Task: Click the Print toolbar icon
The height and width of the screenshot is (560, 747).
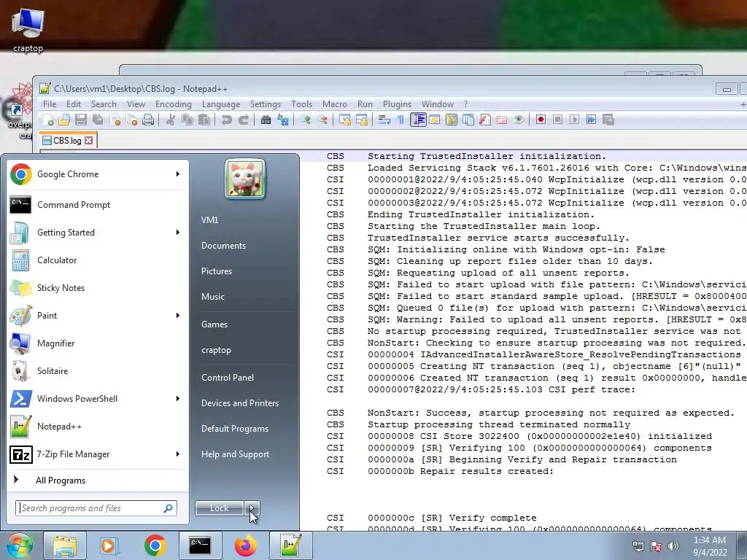Action: click(148, 120)
